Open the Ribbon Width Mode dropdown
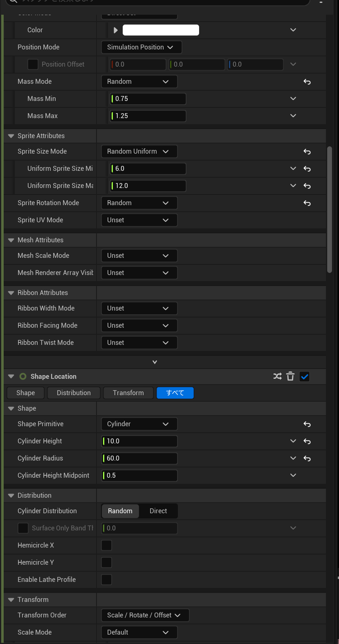The width and height of the screenshot is (339, 644). pyautogui.click(x=139, y=308)
